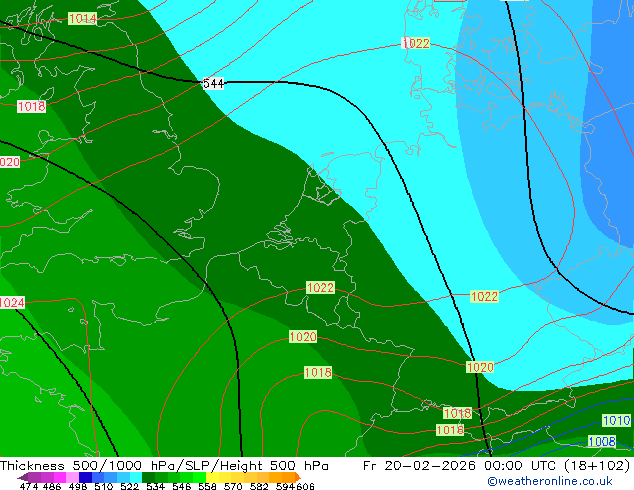Viewport: 634px width, 490px height.
Task: Click the 474 legend value
Action: [29, 486]
